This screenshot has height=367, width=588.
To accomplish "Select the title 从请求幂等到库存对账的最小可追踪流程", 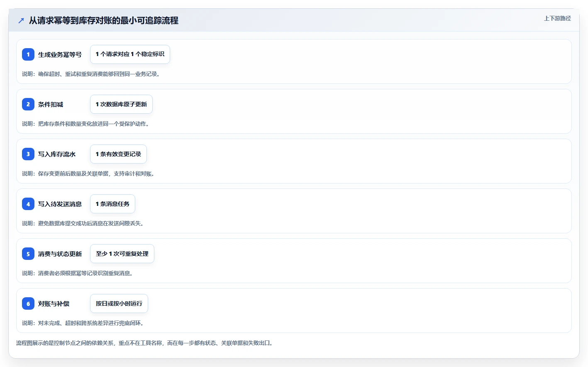I will pyautogui.click(x=104, y=20).
